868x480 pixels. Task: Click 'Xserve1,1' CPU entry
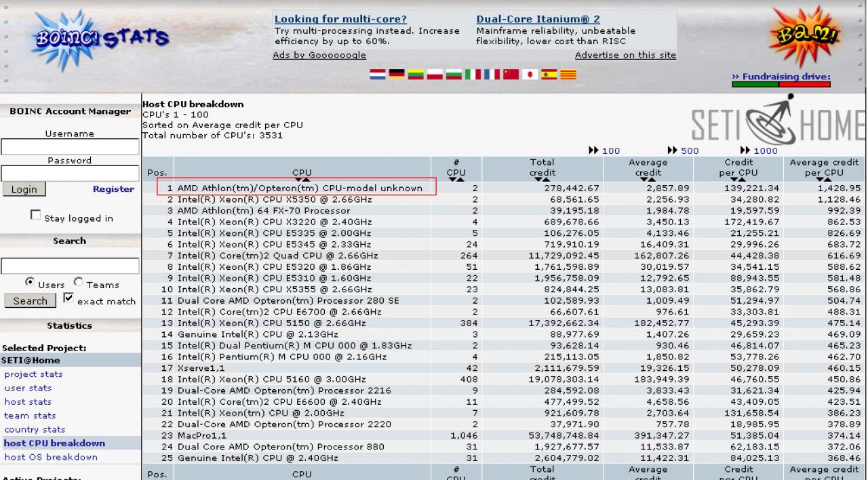click(202, 368)
